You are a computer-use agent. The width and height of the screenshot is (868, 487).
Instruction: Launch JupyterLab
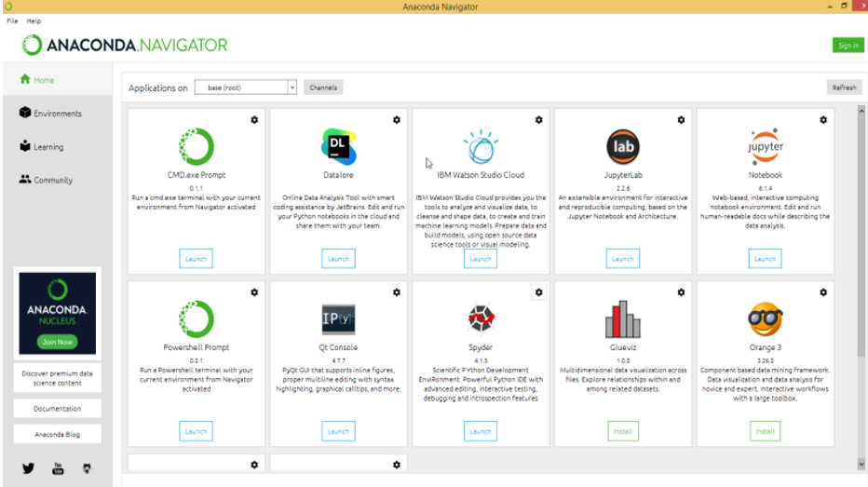pyautogui.click(x=623, y=259)
